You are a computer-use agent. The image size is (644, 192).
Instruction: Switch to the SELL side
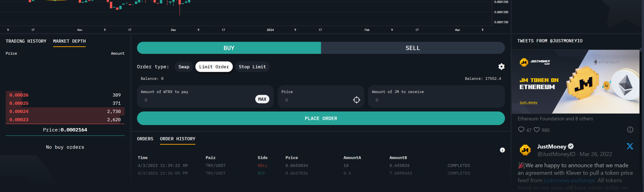(x=413, y=48)
